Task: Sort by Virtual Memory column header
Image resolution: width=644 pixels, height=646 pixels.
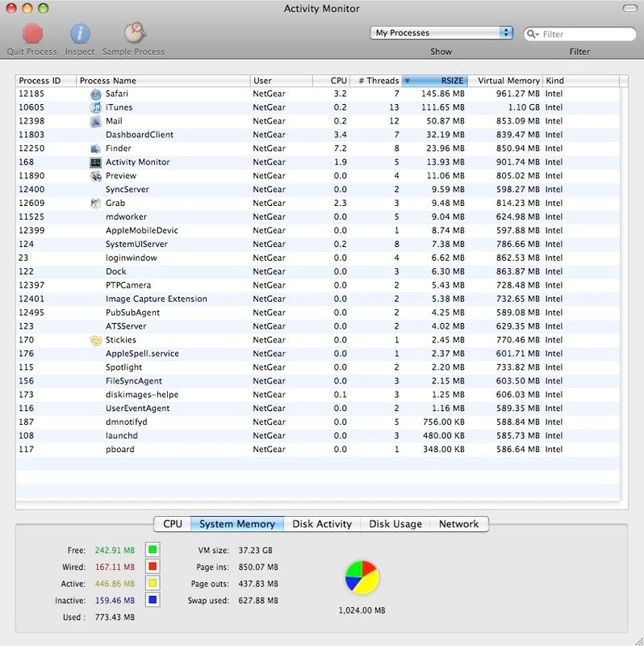Action: click(x=505, y=81)
